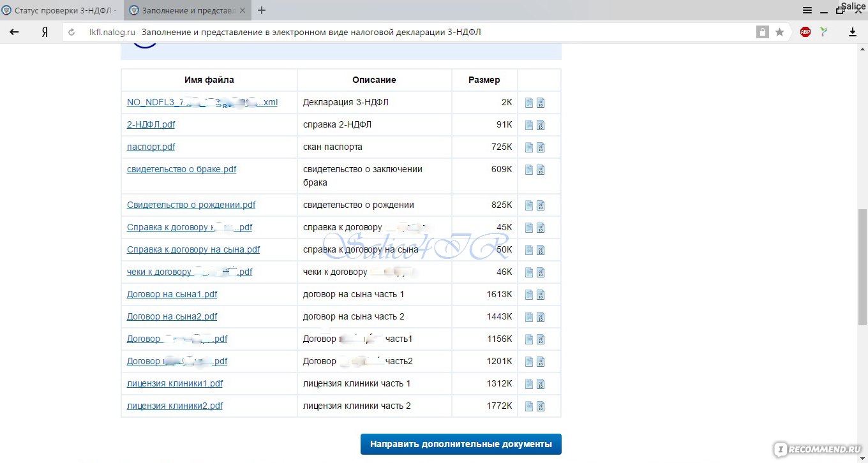Image resolution: width=868 pixels, height=463 pixels.
Task: Open a new browser tab with plus
Action: [262, 10]
